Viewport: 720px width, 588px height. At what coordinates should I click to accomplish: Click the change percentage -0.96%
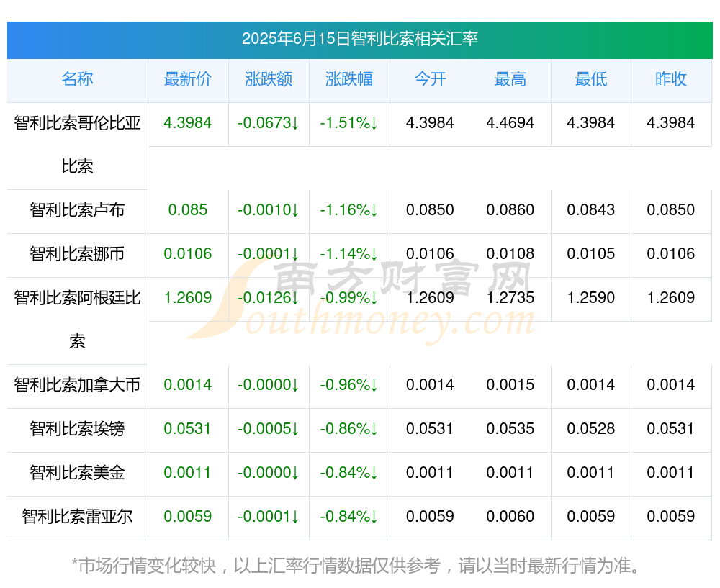pos(349,385)
